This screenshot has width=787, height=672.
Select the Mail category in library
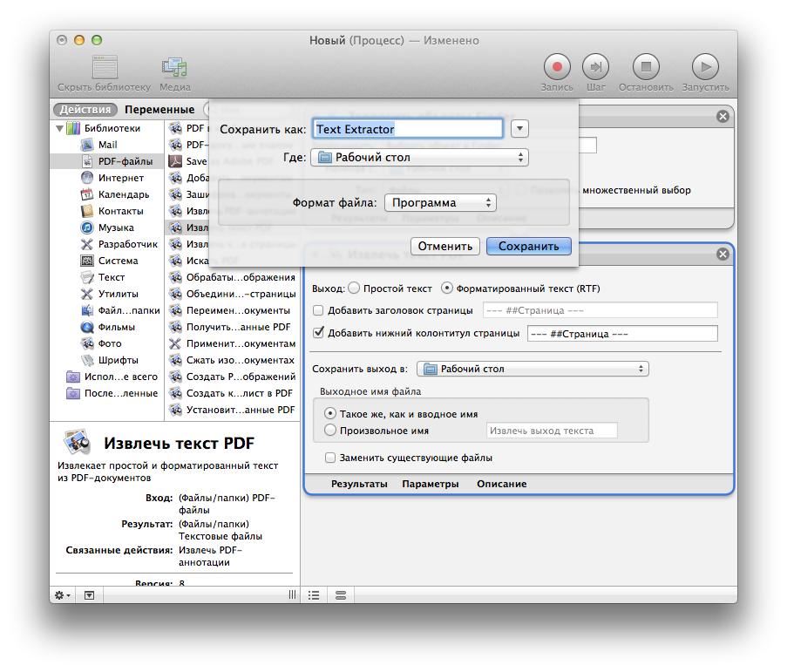tap(107, 145)
